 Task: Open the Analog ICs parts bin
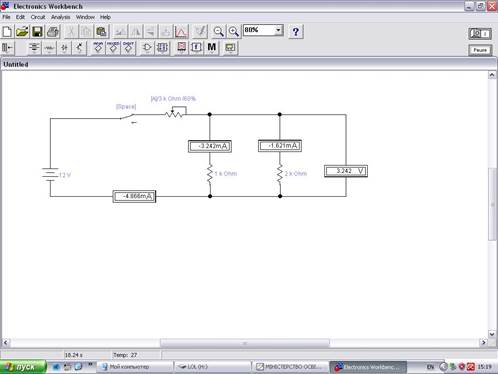[98, 48]
